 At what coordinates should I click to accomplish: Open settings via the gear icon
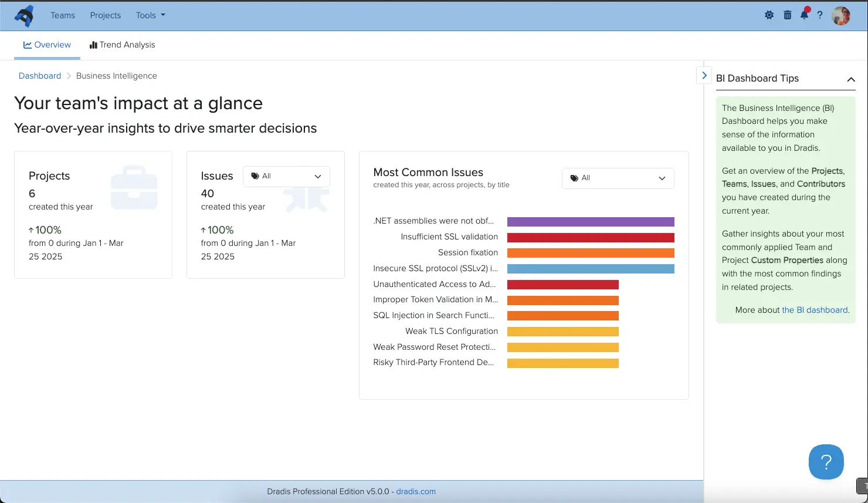coord(769,15)
